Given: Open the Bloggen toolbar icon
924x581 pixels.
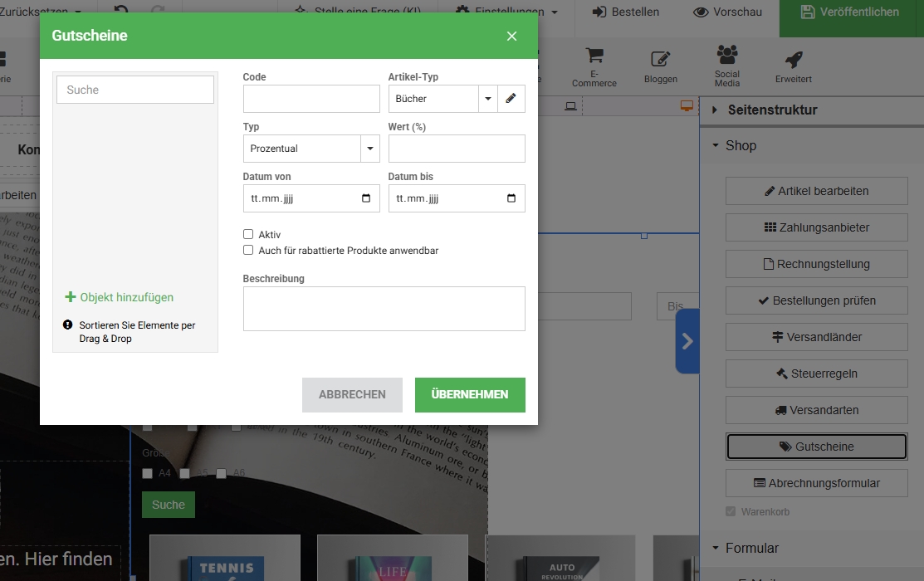Looking at the screenshot, I should (x=660, y=58).
